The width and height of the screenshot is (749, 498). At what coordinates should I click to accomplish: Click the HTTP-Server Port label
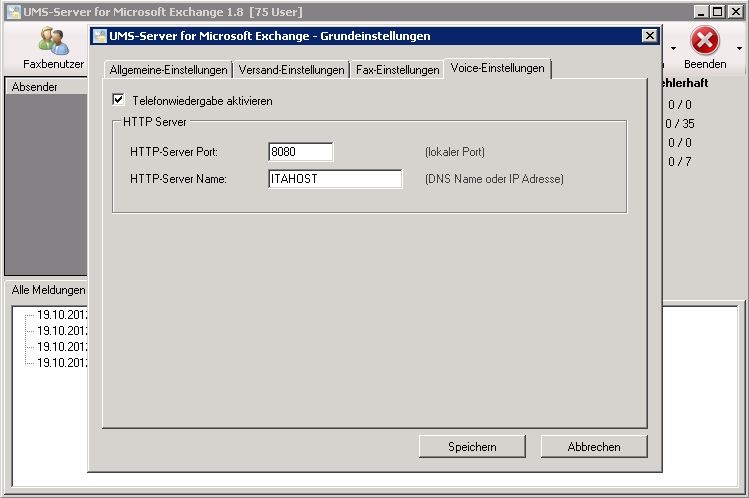click(x=174, y=152)
